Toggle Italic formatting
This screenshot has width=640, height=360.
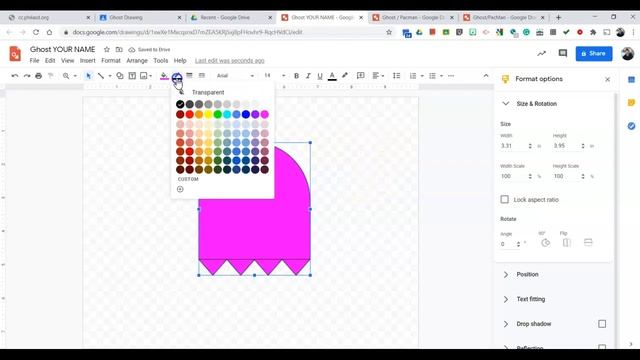tap(308, 76)
